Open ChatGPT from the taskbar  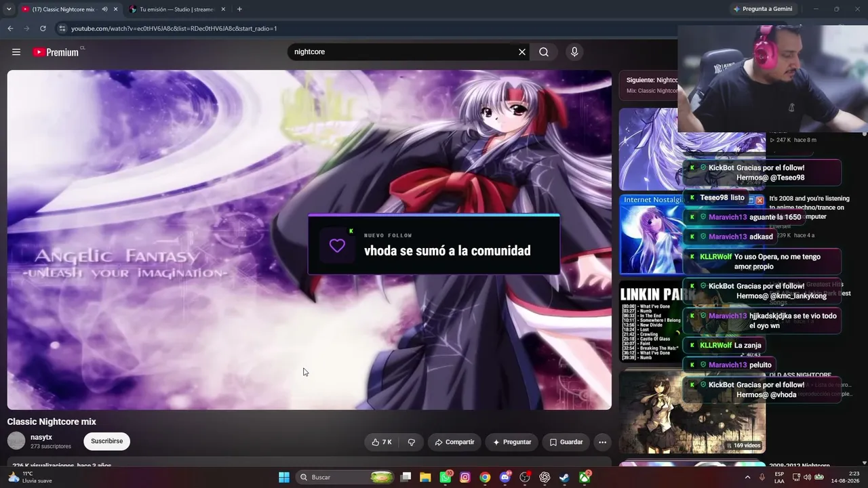tap(545, 477)
